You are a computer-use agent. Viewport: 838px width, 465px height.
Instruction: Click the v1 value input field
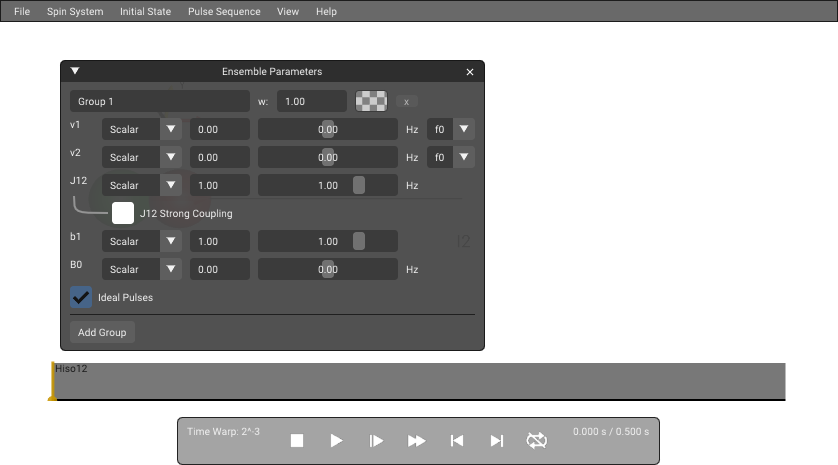(220, 129)
